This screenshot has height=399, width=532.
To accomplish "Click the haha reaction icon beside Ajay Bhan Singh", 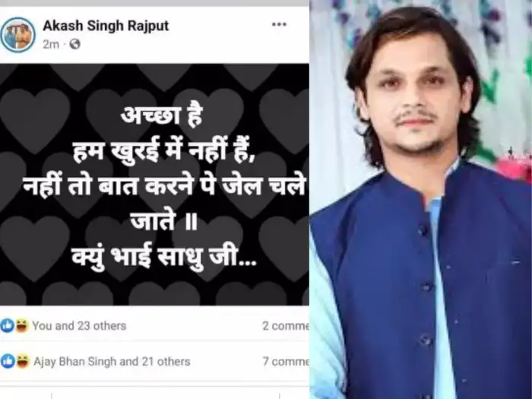I will coord(22,361).
